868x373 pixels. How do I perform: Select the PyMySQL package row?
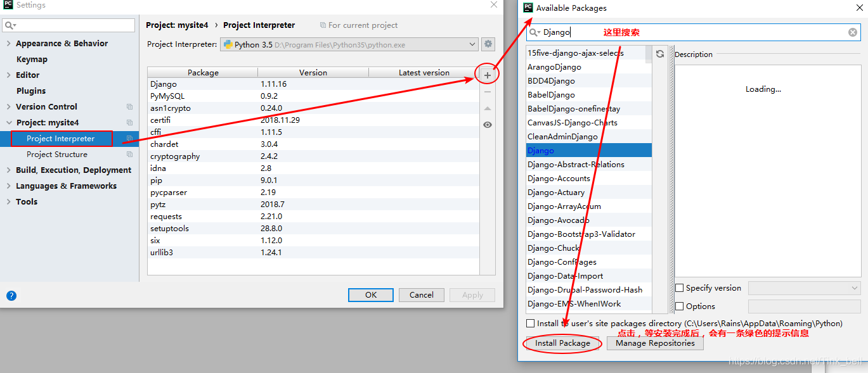(x=313, y=96)
